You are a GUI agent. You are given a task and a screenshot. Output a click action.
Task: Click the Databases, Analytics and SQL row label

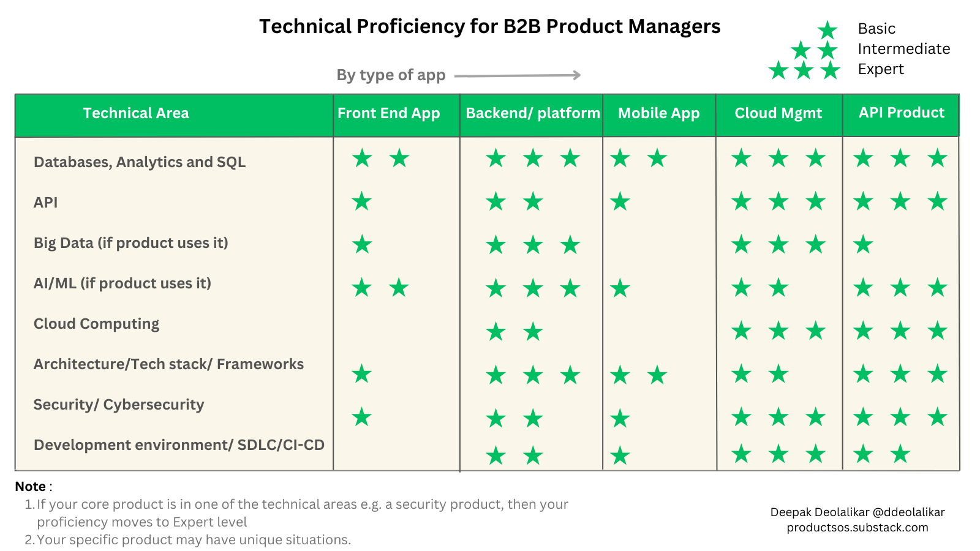140,162
